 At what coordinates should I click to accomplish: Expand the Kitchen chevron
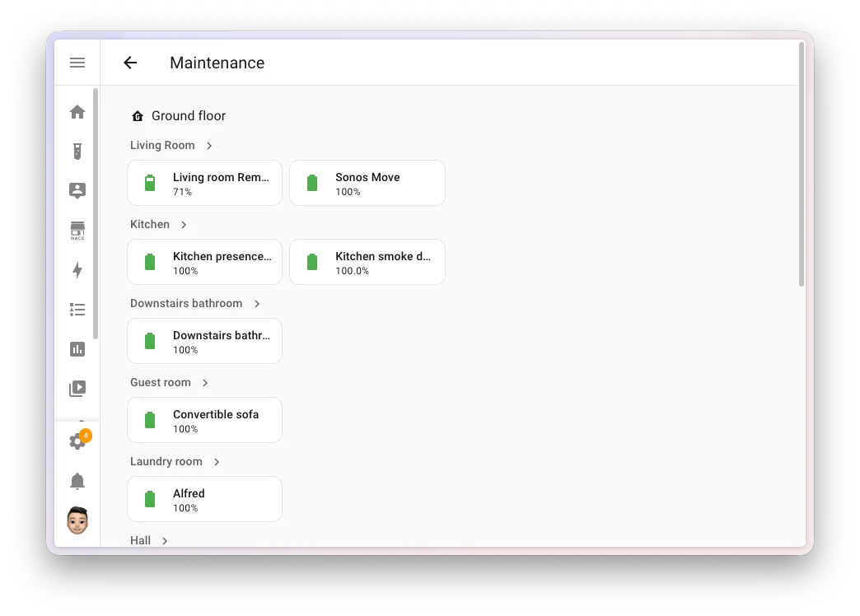tap(184, 224)
